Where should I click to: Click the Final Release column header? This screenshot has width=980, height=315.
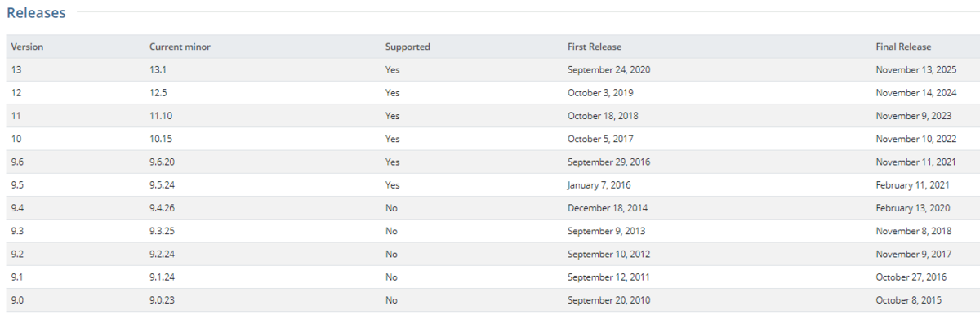[x=903, y=47]
